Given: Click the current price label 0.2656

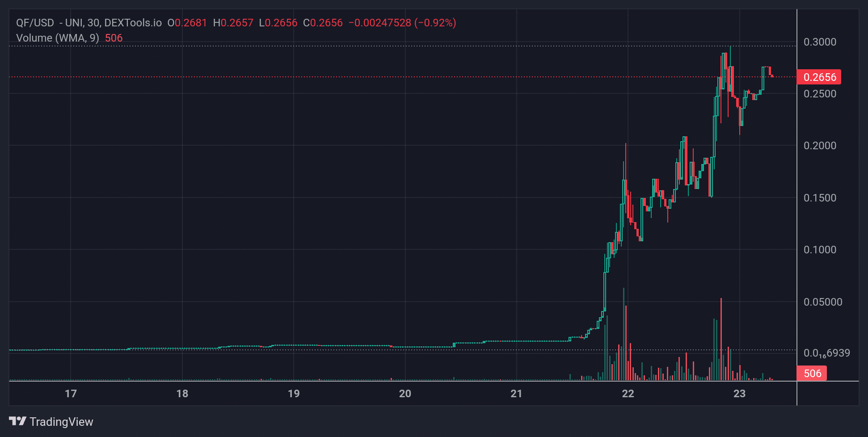Looking at the screenshot, I should 819,77.
